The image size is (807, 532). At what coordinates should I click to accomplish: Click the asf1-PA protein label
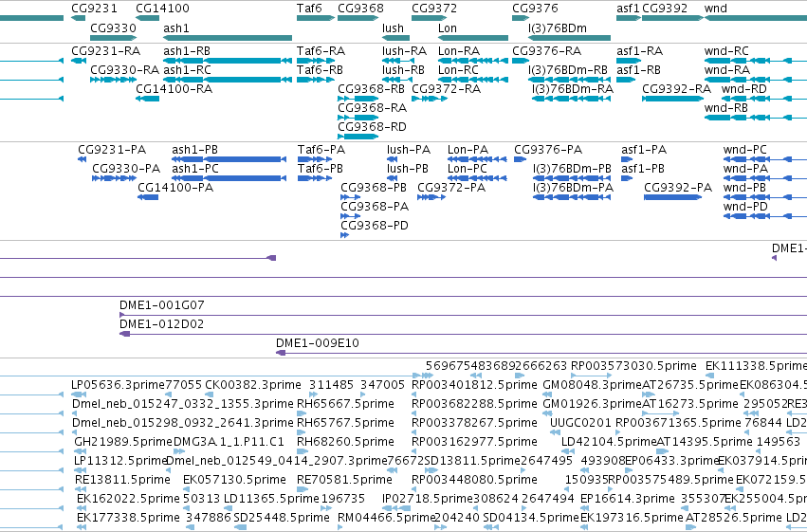coord(644,150)
